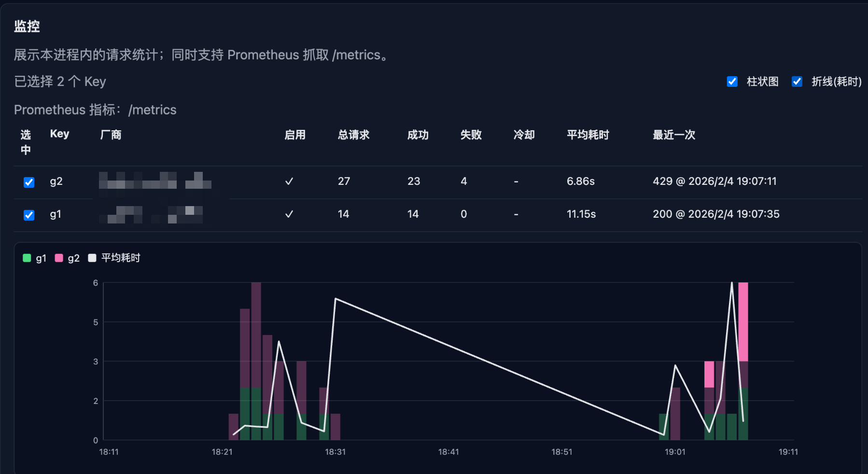
Task: Uncheck the 柱状图 checkbox
Action: click(x=732, y=82)
